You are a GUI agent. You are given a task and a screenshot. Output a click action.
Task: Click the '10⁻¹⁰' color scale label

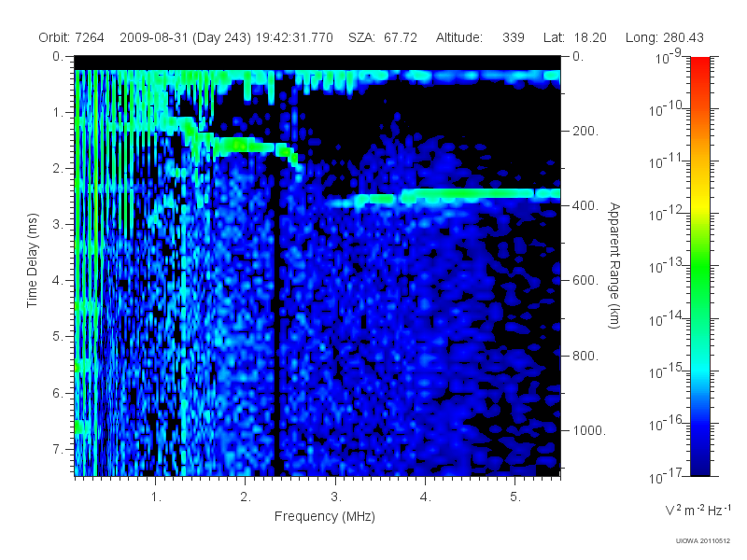click(x=666, y=109)
